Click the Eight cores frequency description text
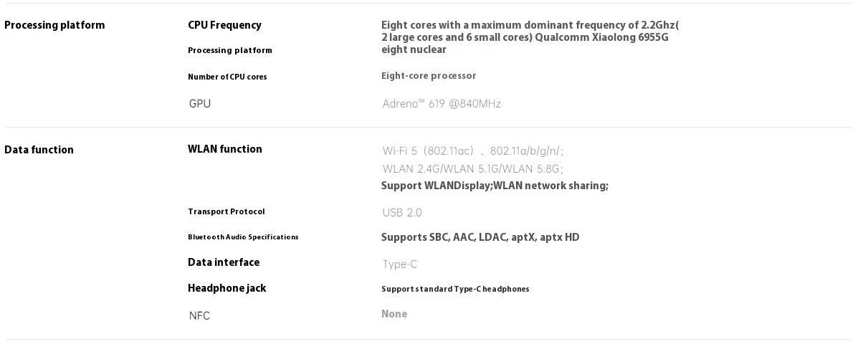The width and height of the screenshot is (868, 344). [x=530, y=37]
